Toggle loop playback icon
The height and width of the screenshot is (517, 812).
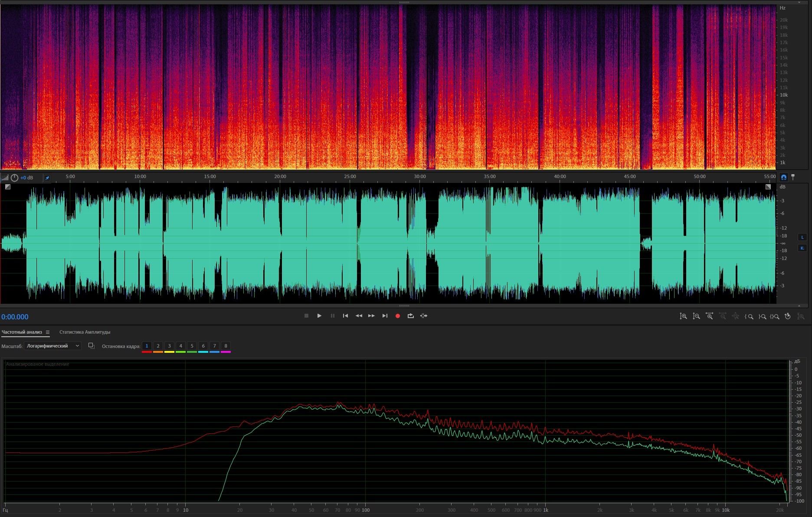tap(410, 316)
